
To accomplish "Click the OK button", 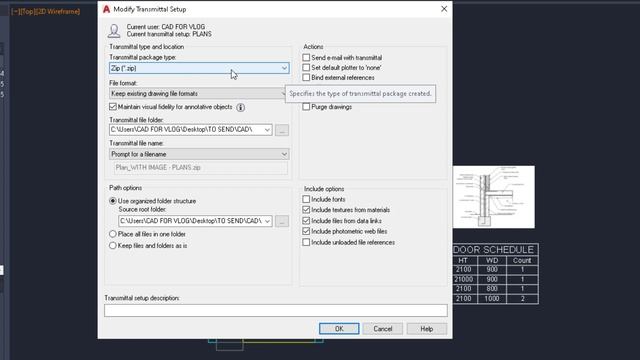I will pos(339,329).
